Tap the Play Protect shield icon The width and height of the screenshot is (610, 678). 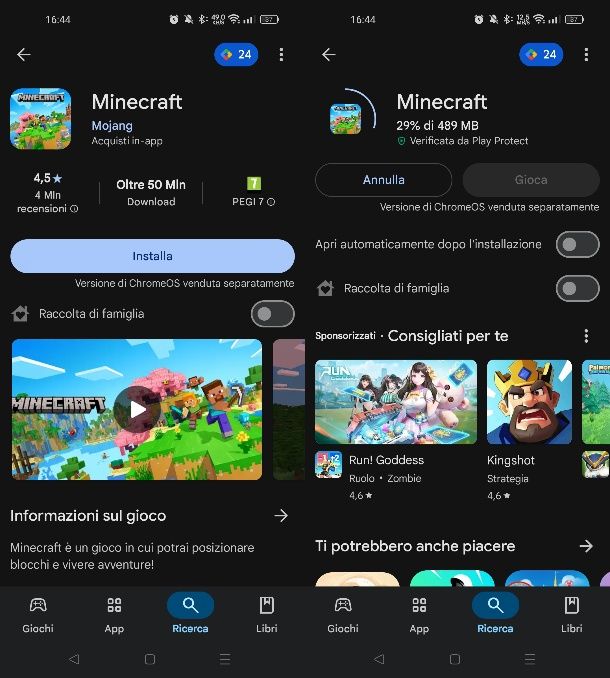click(x=402, y=141)
